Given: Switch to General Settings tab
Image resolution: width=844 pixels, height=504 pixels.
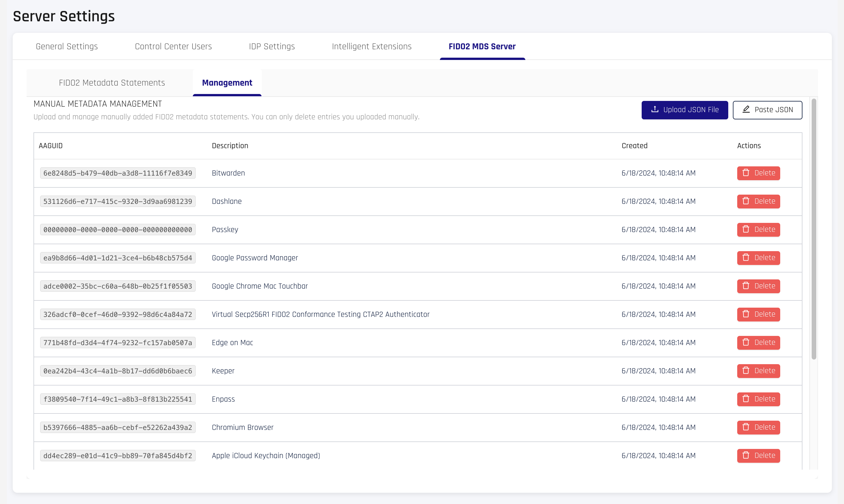Looking at the screenshot, I should click(x=67, y=46).
